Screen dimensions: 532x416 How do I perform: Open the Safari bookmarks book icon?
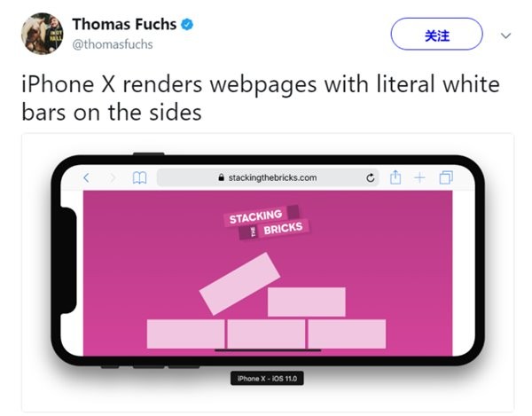point(139,177)
